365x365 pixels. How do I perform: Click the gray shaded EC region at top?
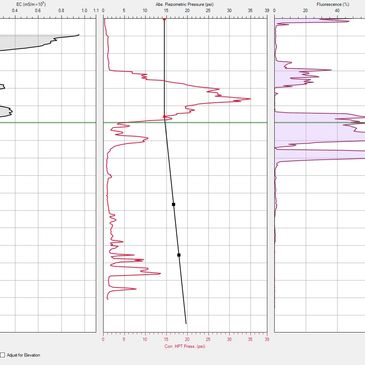pos(23,41)
